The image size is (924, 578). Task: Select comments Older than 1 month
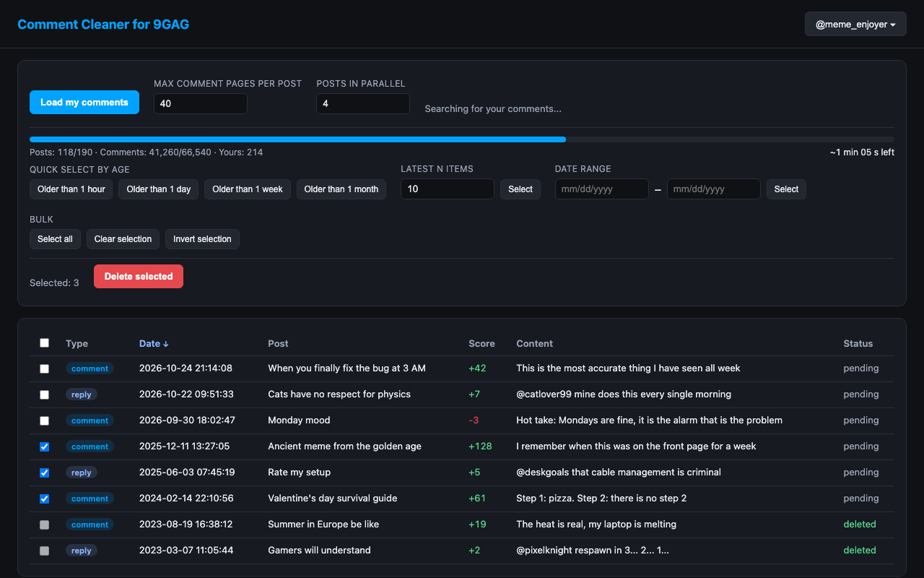pyautogui.click(x=341, y=189)
